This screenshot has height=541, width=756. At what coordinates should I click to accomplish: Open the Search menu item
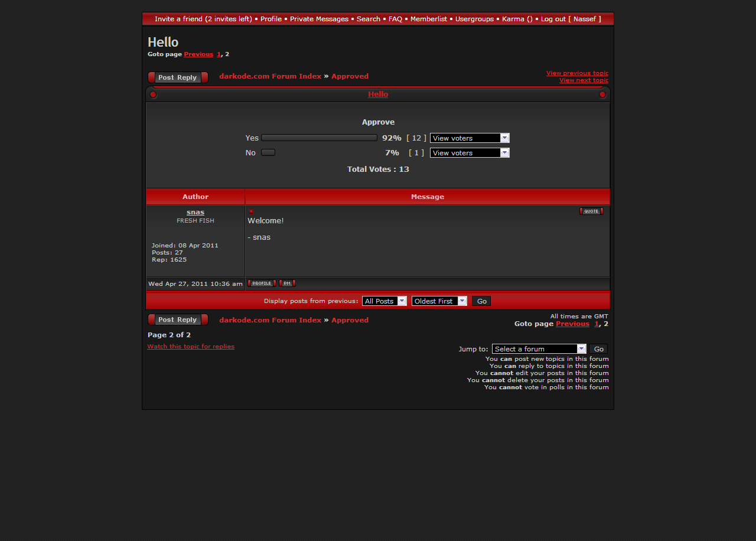(x=369, y=19)
